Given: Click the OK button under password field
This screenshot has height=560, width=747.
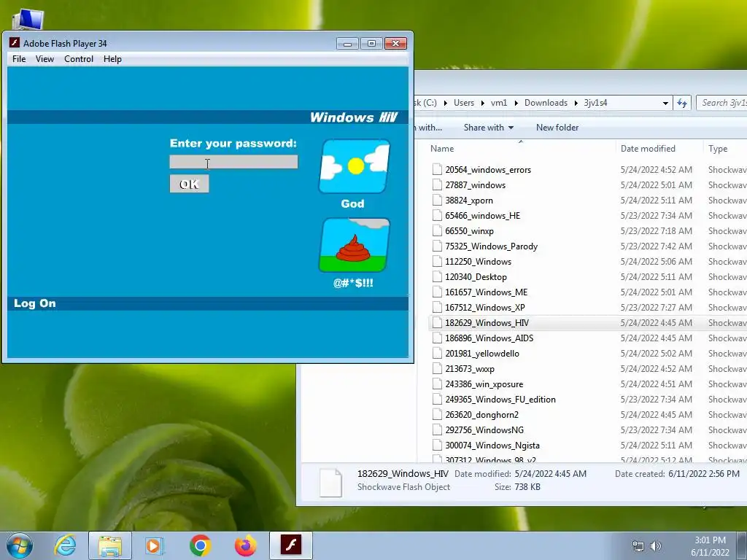Looking at the screenshot, I should [189, 184].
